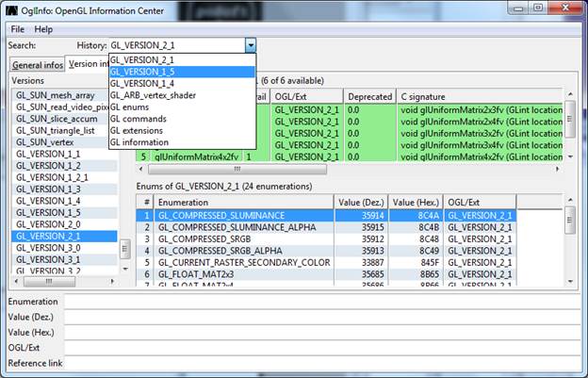Click the OglInfo application icon in title bar
The height and width of the screenshot is (378, 588).
coord(12,9)
